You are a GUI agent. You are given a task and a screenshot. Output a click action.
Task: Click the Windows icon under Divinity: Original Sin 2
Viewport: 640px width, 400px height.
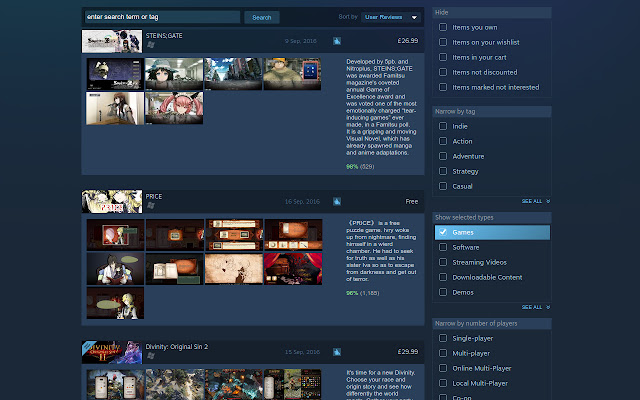point(151,356)
